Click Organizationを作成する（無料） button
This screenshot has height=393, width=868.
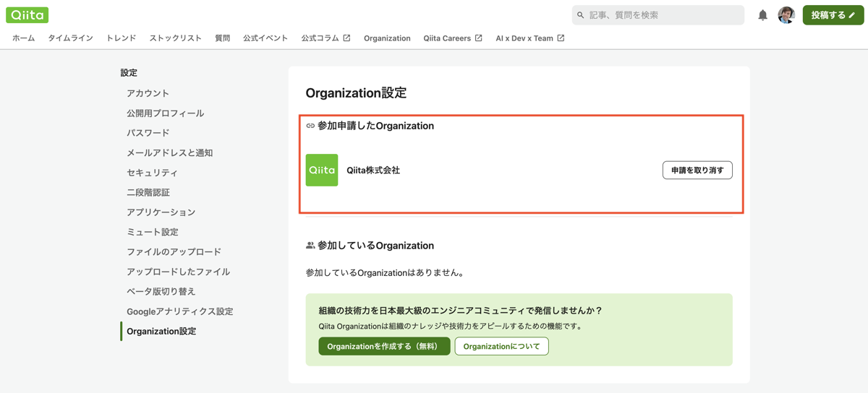tap(384, 346)
